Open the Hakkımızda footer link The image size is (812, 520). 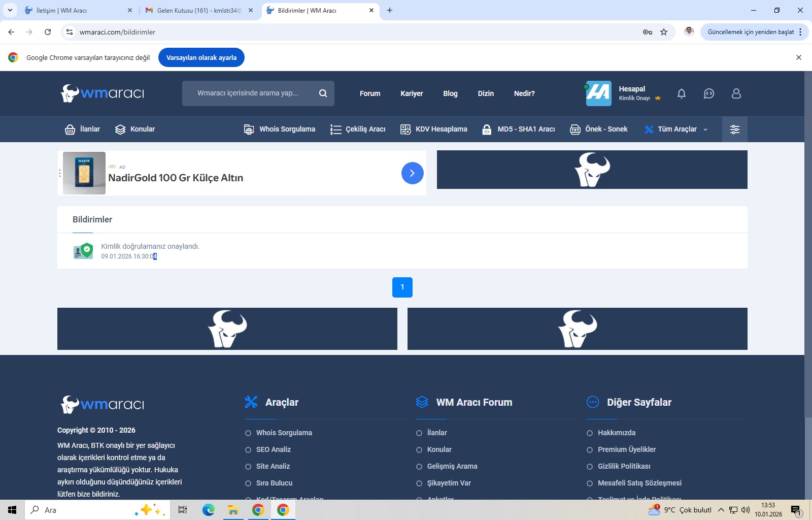(x=617, y=433)
